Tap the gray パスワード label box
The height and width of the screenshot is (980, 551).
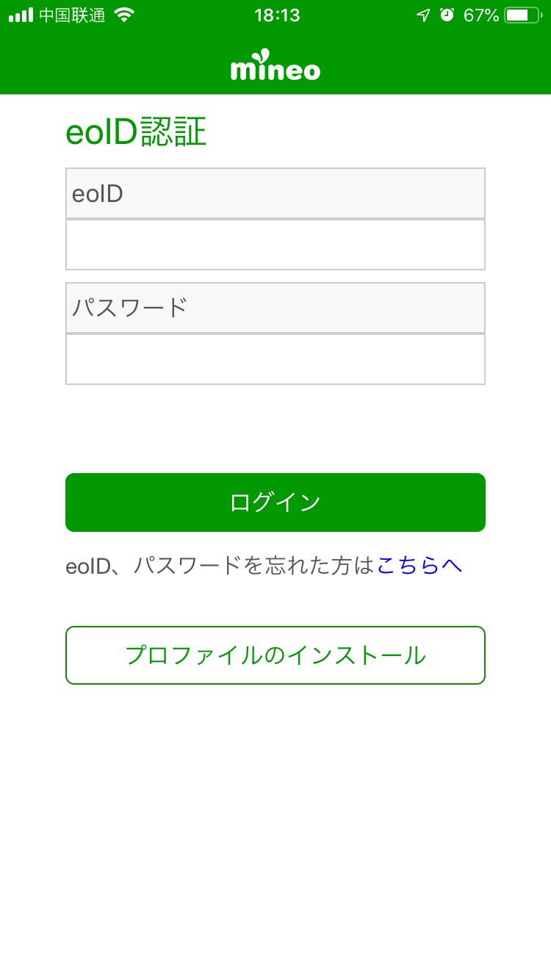pos(275,308)
